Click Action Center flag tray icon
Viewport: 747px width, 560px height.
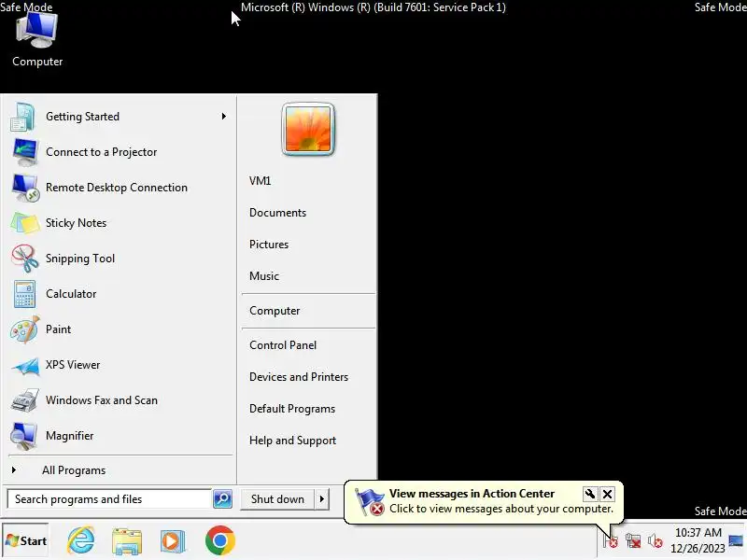(x=611, y=541)
